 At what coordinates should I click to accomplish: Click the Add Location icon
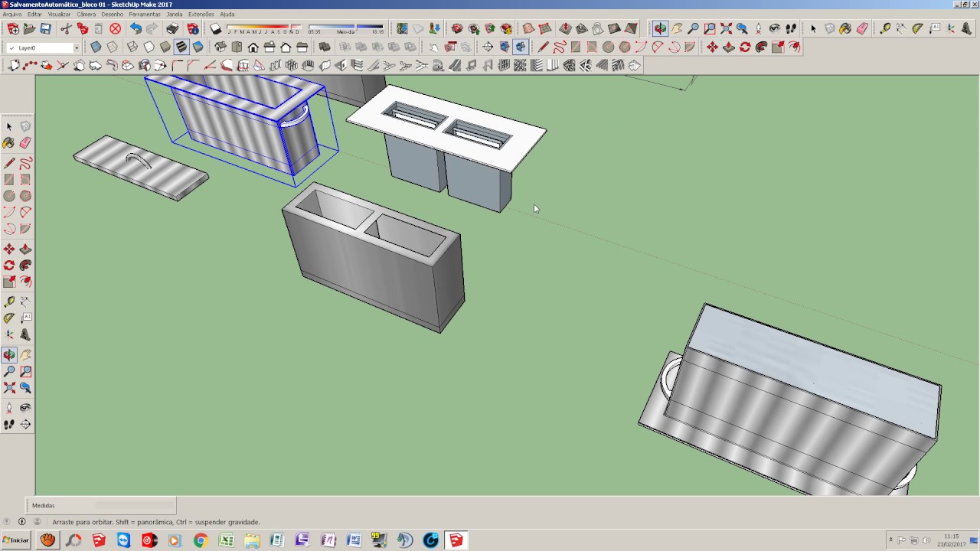402,29
